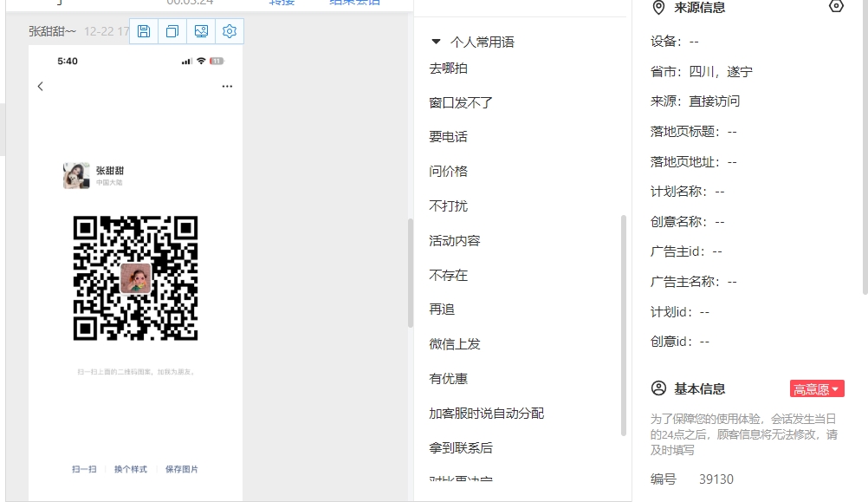Click the 省市 value 四川，遂宁

pyautogui.click(x=721, y=71)
